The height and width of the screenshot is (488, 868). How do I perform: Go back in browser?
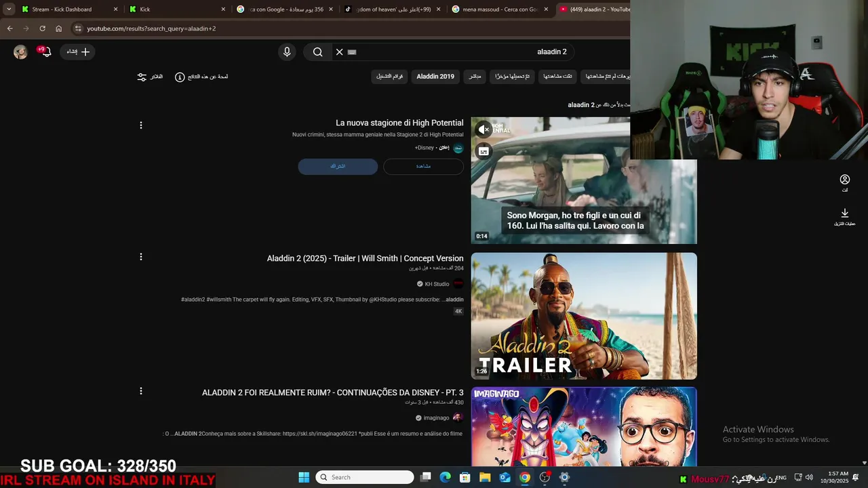pos(9,28)
